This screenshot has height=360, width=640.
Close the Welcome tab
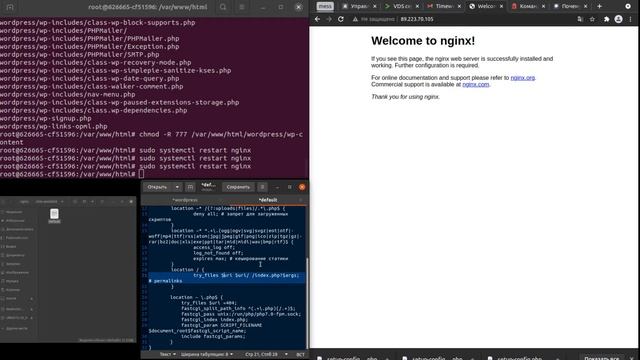(501, 6)
